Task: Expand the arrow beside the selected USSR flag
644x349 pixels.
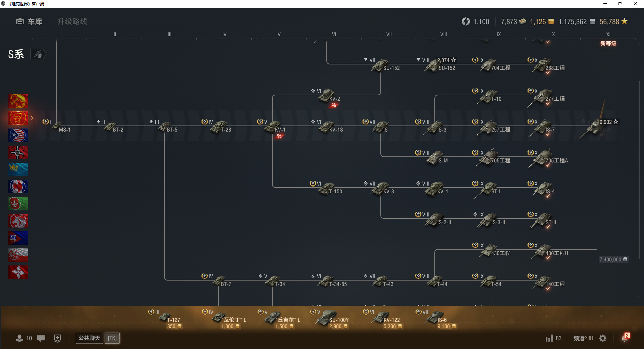Action: pyautogui.click(x=32, y=118)
